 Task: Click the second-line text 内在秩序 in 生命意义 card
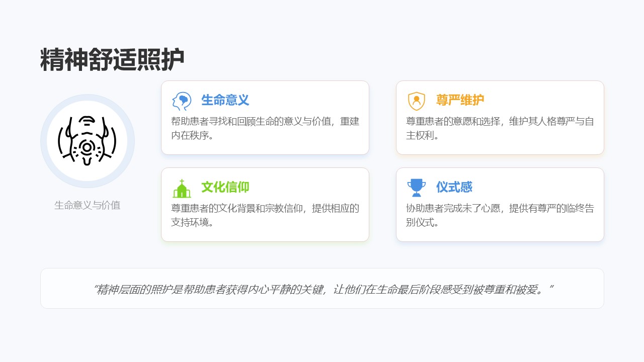192,135
